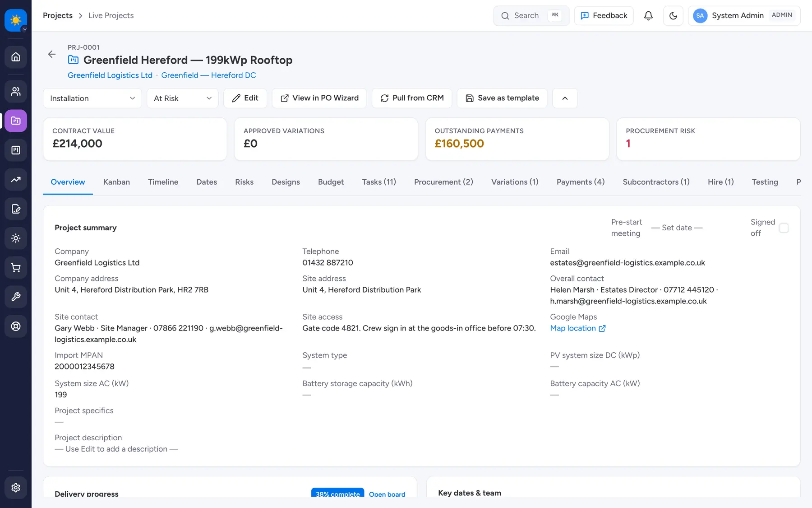
Task: Select the highlighted Projects sidebar icon
Action: (16, 121)
